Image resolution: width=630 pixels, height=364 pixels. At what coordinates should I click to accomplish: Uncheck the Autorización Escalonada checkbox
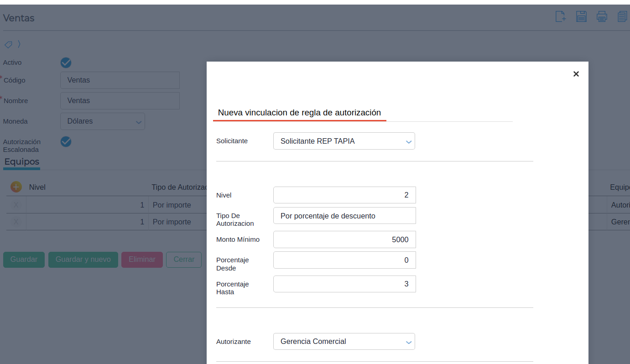[66, 142]
